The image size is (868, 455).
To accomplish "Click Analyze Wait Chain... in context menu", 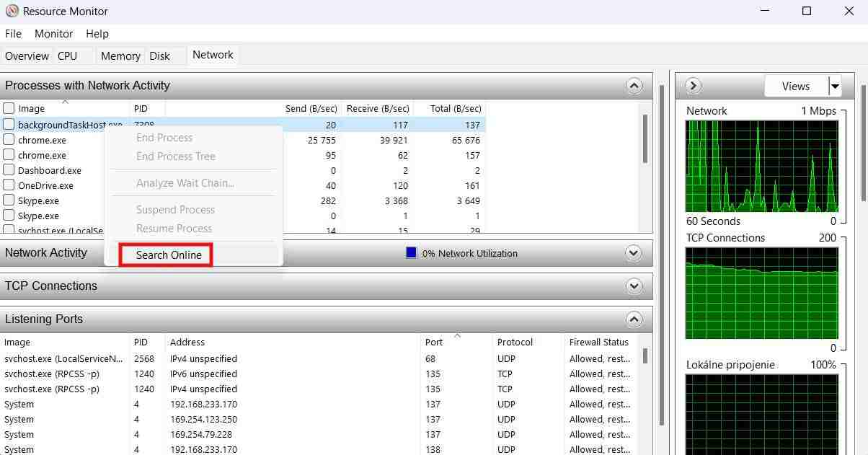I will click(185, 183).
